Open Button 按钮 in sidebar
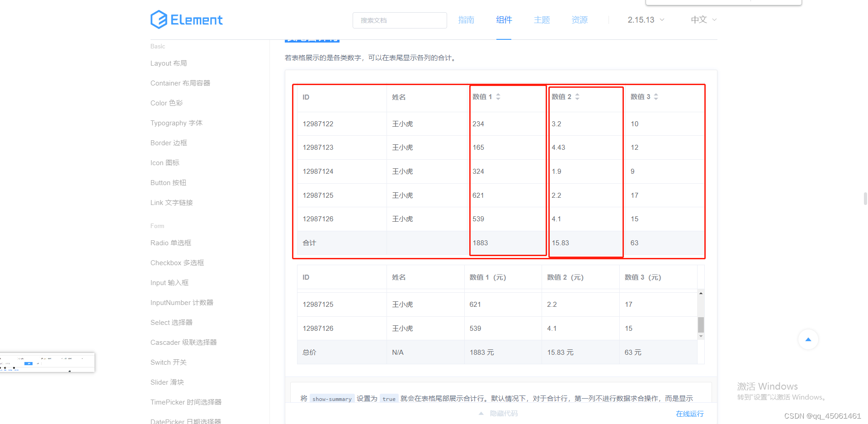 point(168,183)
